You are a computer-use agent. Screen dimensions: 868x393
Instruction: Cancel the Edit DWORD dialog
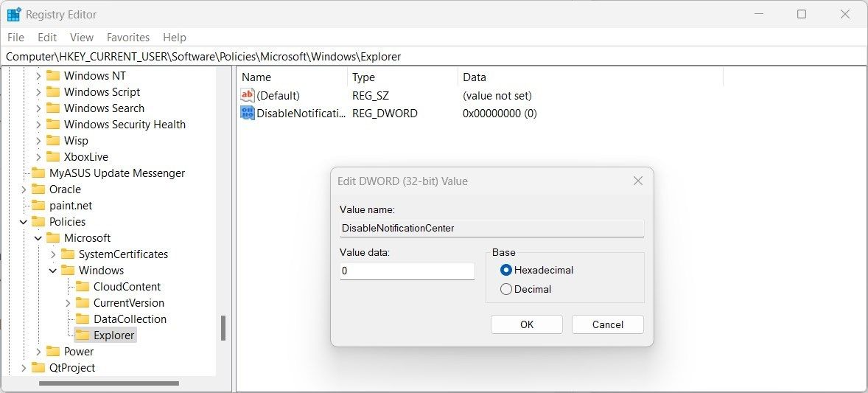607,324
